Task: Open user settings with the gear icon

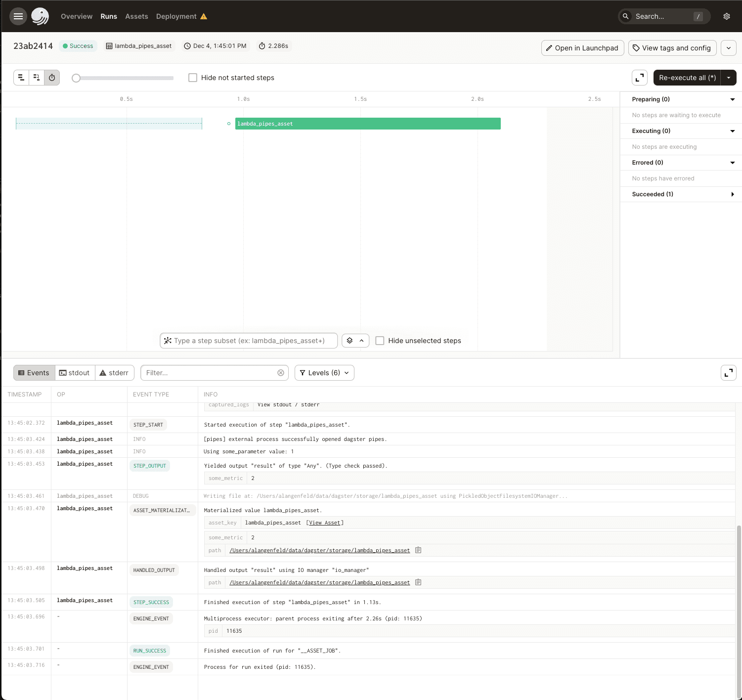Action: 726,16
